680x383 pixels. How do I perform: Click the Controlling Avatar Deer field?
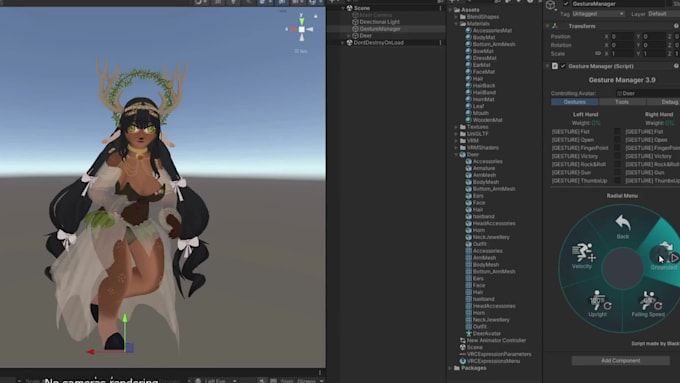pyautogui.click(x=648, y=93)
